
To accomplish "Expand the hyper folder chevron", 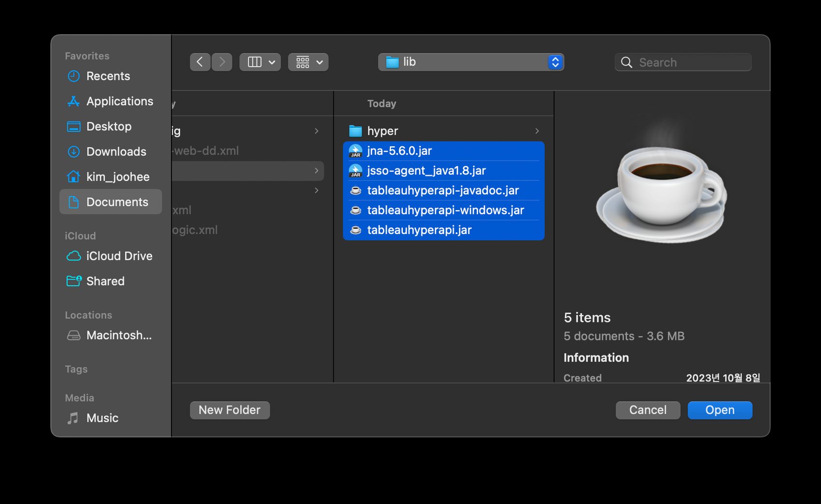I will point(537,131).
